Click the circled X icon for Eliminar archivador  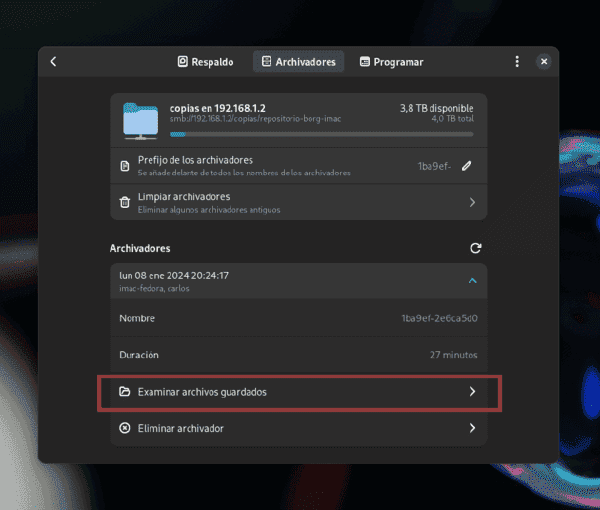125,428
